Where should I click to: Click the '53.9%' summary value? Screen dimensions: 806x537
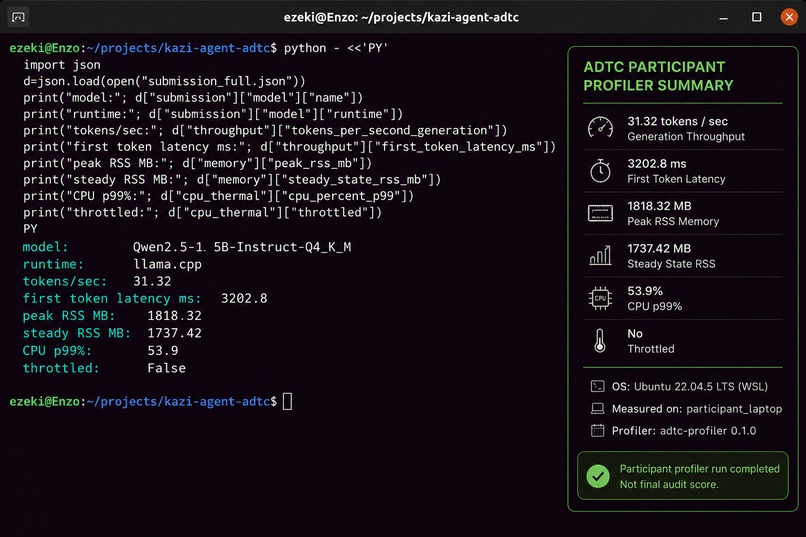point(645,291)
